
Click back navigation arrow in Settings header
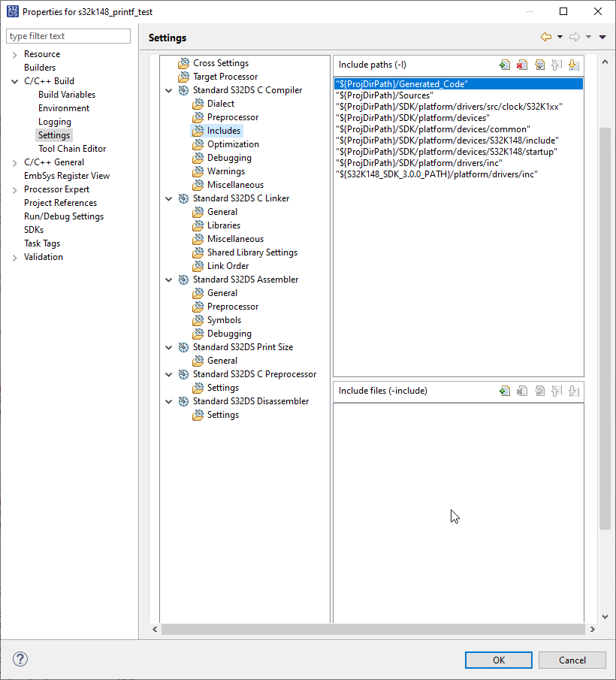pos(546,37)
